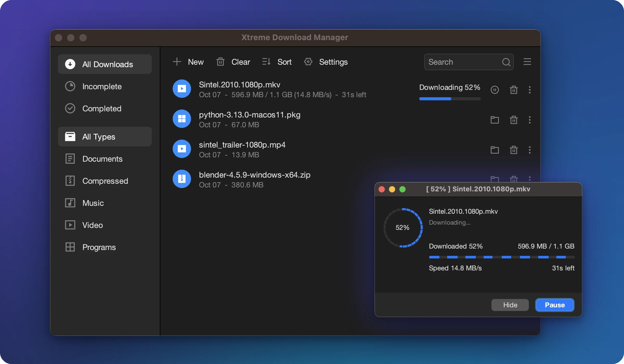Filter by Documents
Image resolution: width=624 pixels, height=364 pixels.
coord(105,159)
